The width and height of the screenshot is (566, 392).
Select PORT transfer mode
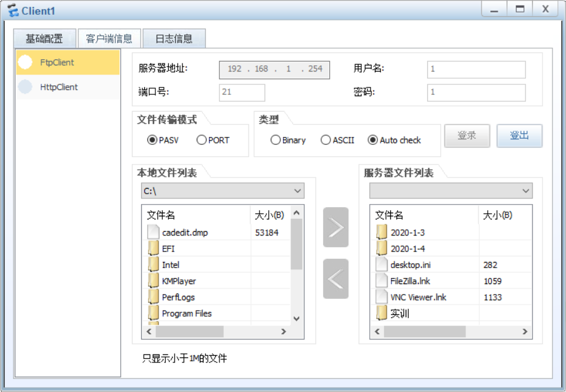coord(202,140)
